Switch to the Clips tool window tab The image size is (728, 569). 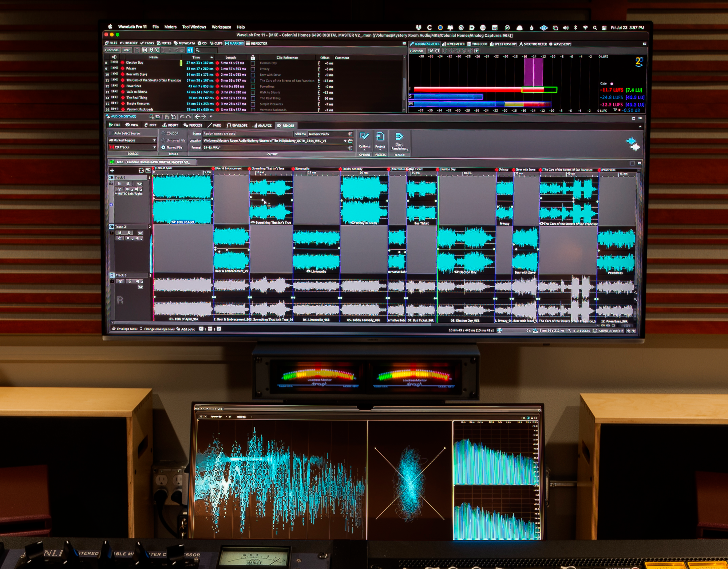tap(216, 43)
